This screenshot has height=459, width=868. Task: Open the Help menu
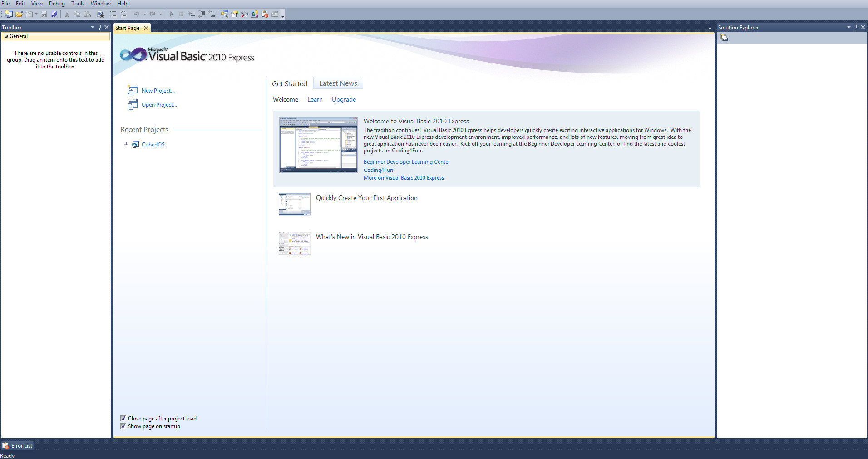pos(123,4)
